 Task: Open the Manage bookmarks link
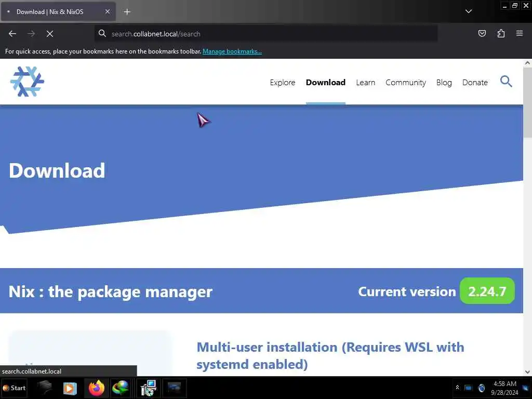232,51
